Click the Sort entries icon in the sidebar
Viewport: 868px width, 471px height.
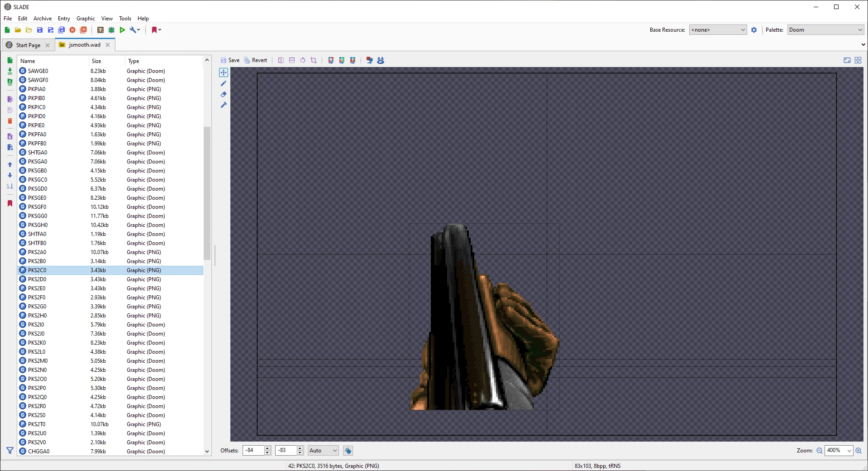click(x=10, y=186)
